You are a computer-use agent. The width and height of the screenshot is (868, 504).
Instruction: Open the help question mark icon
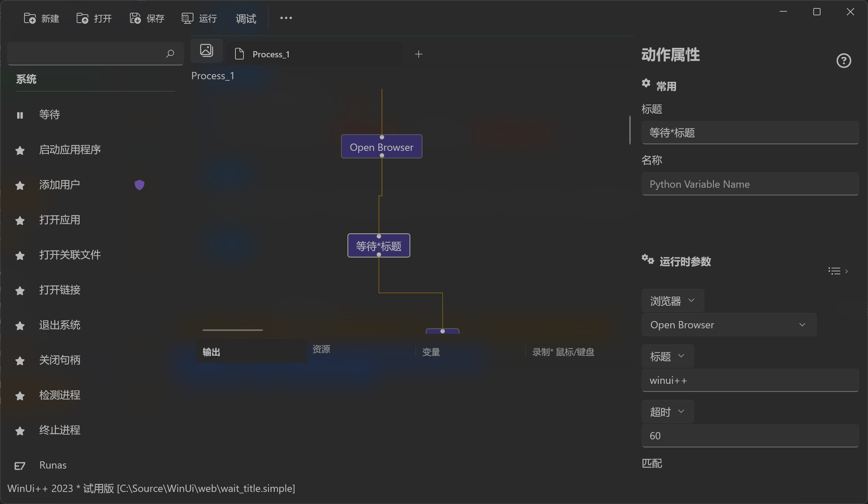coord(844,61)
